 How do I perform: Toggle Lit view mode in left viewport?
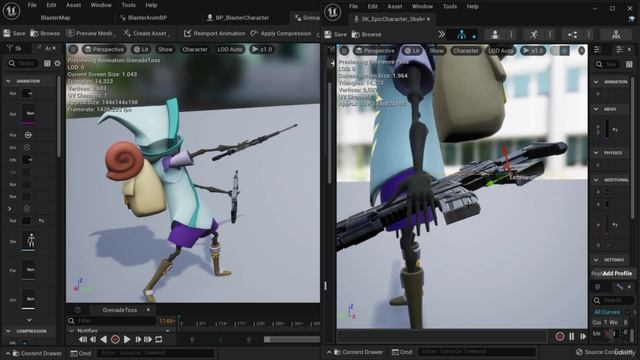coord(141,49)
